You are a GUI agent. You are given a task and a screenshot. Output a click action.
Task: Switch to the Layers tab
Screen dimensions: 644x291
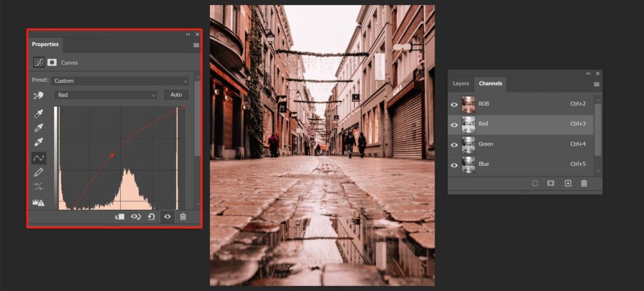coord(461,84)
